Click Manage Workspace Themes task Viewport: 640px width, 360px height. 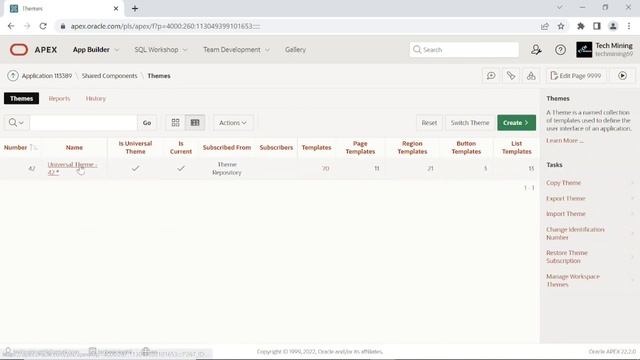(573, 280)
